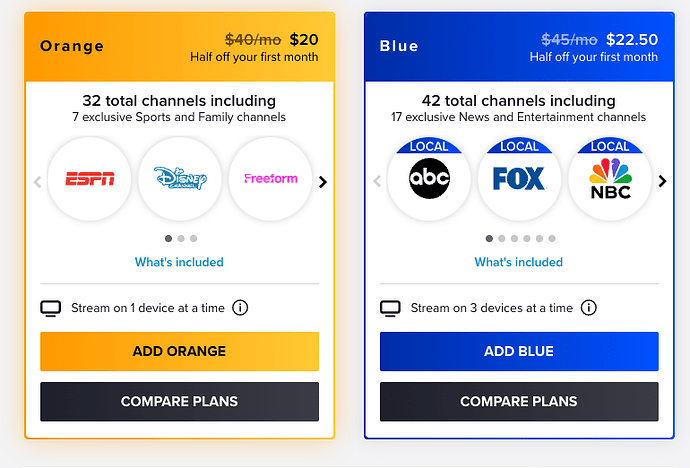Show next channels in Blue carousel
690x468 pixels.
[662, 181]
